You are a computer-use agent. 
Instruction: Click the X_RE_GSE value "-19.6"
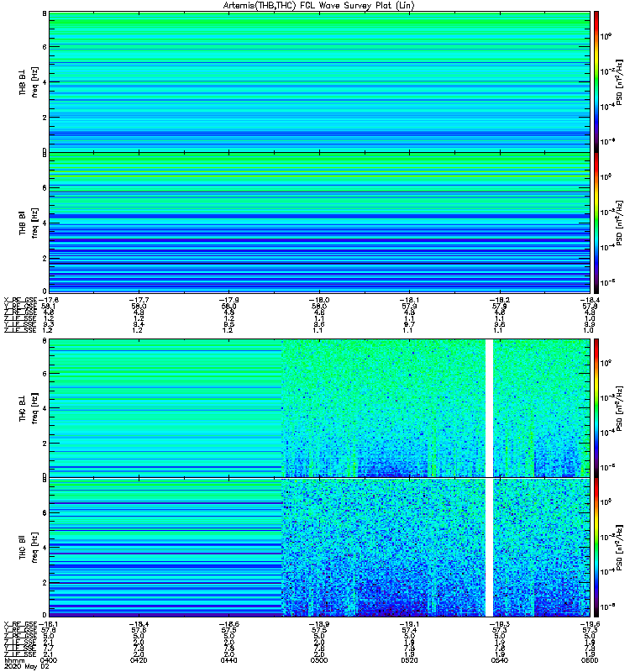click(x=590, y=624)
